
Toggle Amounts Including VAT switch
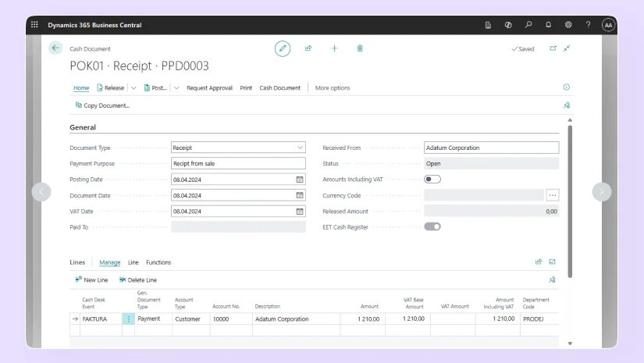[432, 180]
